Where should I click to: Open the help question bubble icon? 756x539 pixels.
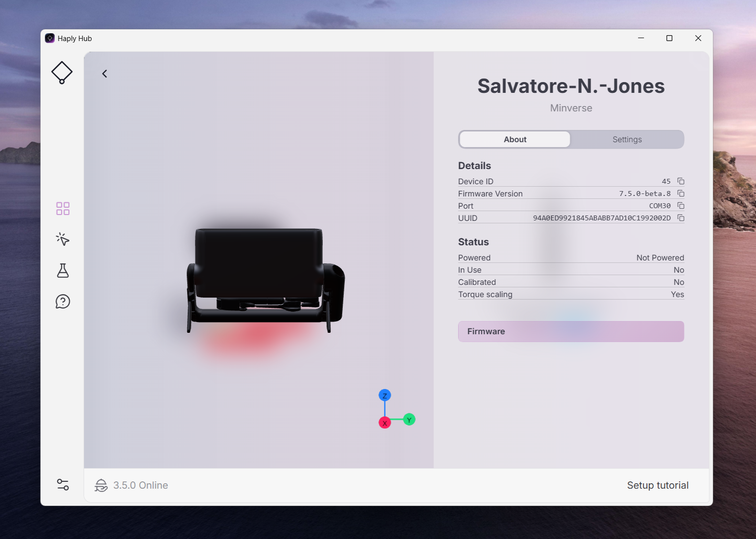pyautogui.click(x=63, y=302)
